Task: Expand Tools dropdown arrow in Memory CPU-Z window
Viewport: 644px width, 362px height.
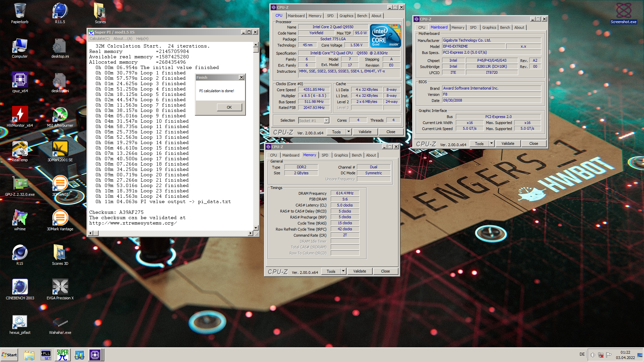Action: click(343, 271)
